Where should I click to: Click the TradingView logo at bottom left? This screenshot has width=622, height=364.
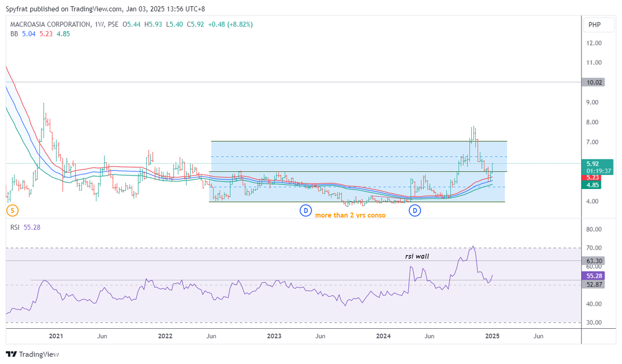pos(32,354)
